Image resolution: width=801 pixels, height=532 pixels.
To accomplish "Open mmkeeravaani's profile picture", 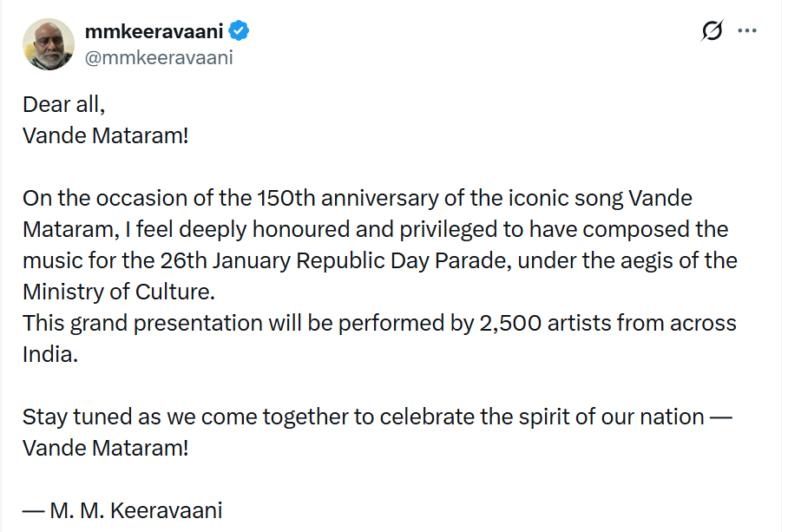I will point(49,44).
